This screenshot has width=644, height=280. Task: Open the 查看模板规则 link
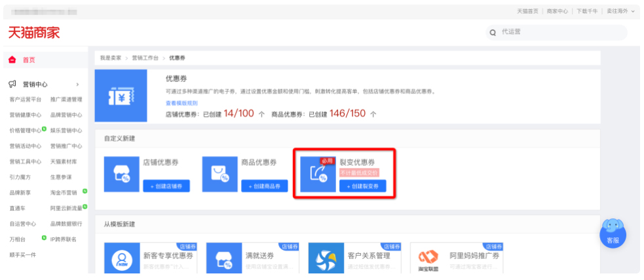[x=181, y=103]
